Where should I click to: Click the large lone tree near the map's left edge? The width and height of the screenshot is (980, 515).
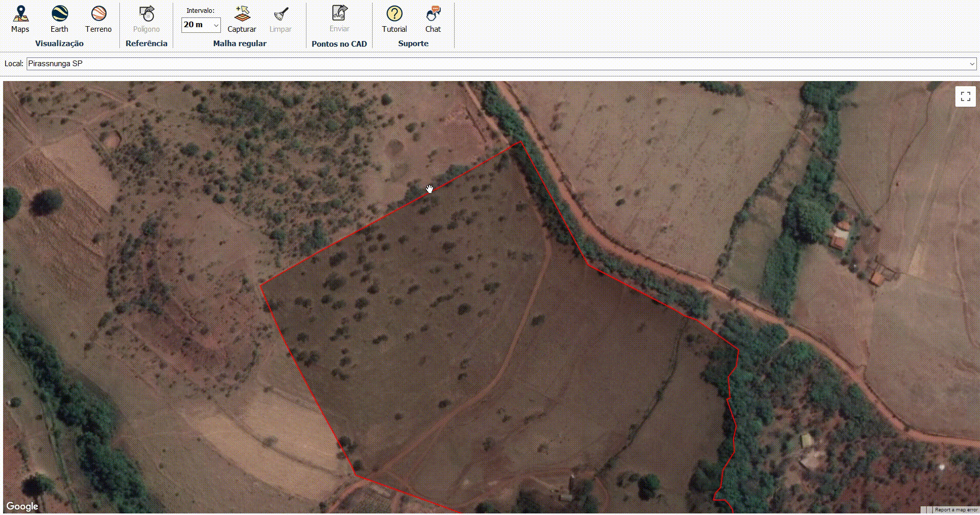[x=47, y=201]
